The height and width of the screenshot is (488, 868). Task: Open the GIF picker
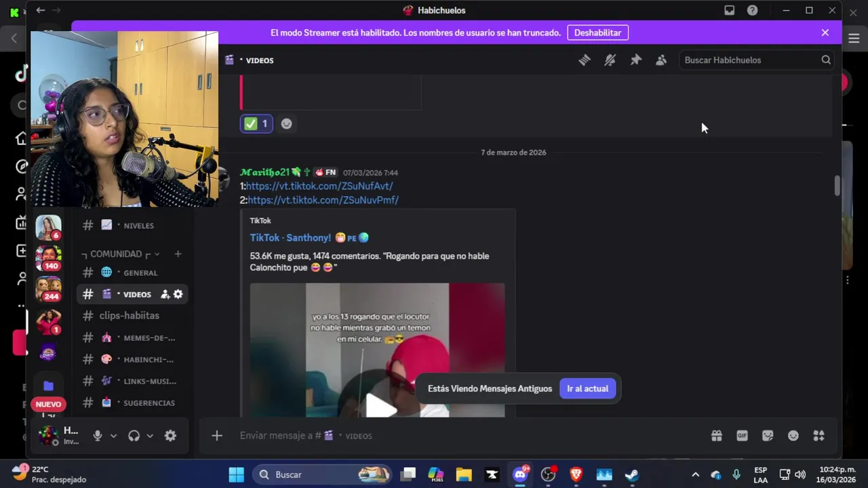click(742, 436)
